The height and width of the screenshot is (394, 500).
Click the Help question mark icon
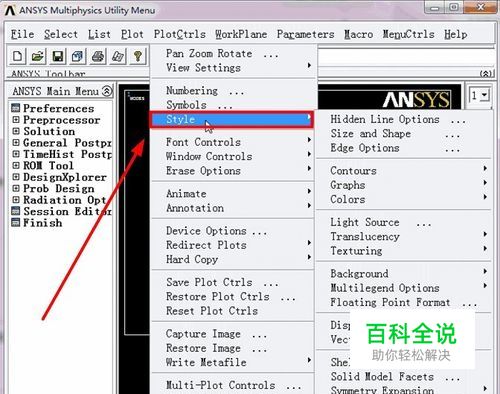(138, 56)
